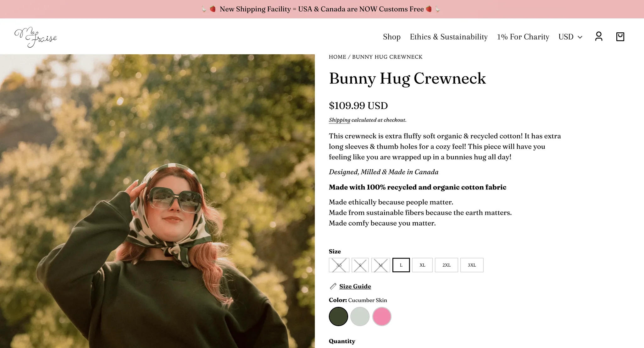
Task: Click the Shipping policy link
Action: [x=339, y=120]
